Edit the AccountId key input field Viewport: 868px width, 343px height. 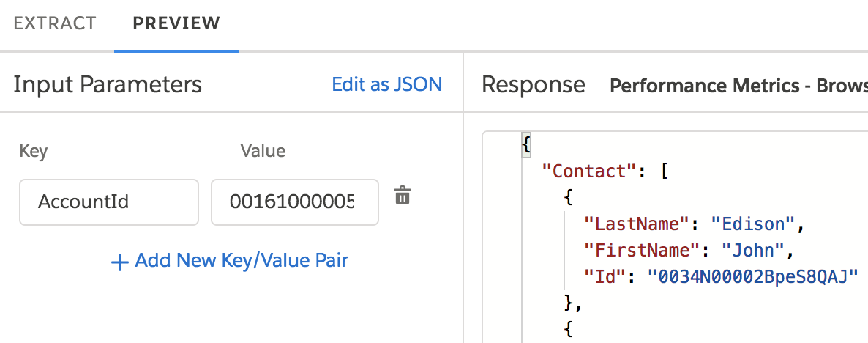pyautogui.click(x=109, y=202)
